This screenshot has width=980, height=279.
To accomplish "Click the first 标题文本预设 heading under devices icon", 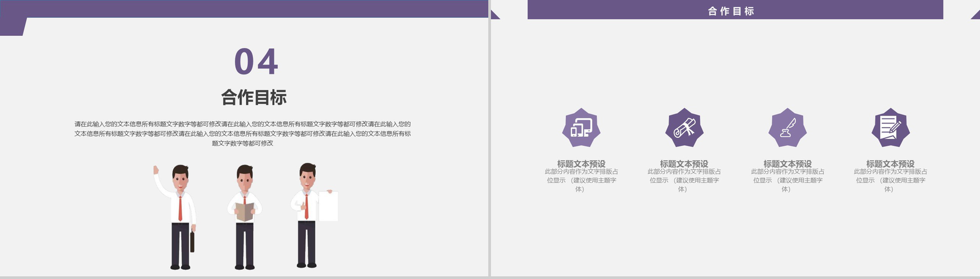I will (581, 163).
